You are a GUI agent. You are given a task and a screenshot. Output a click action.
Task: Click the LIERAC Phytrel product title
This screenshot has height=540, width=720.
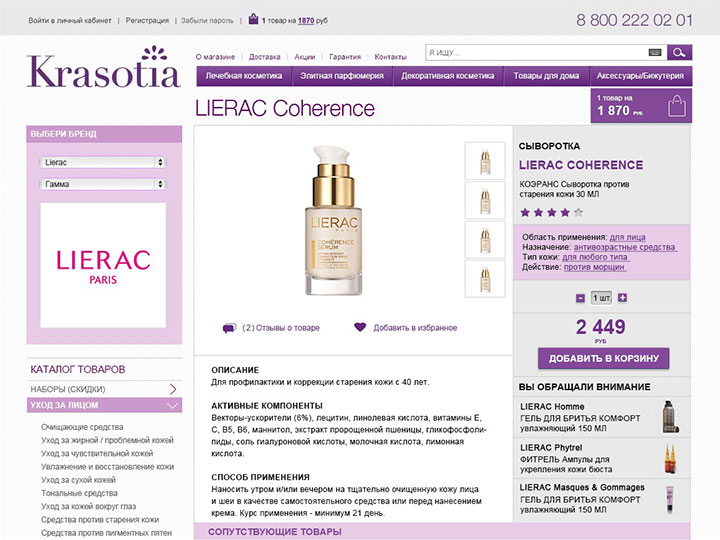[x=551, y=448]
